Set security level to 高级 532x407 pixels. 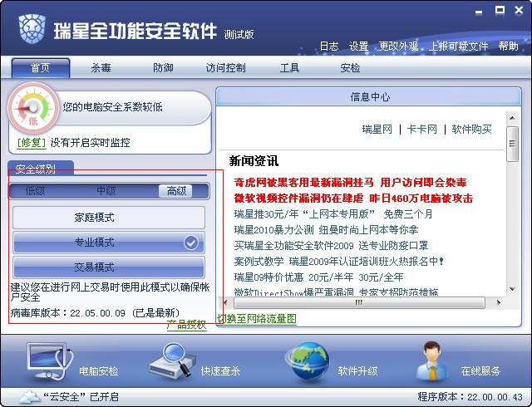(175, 191)
